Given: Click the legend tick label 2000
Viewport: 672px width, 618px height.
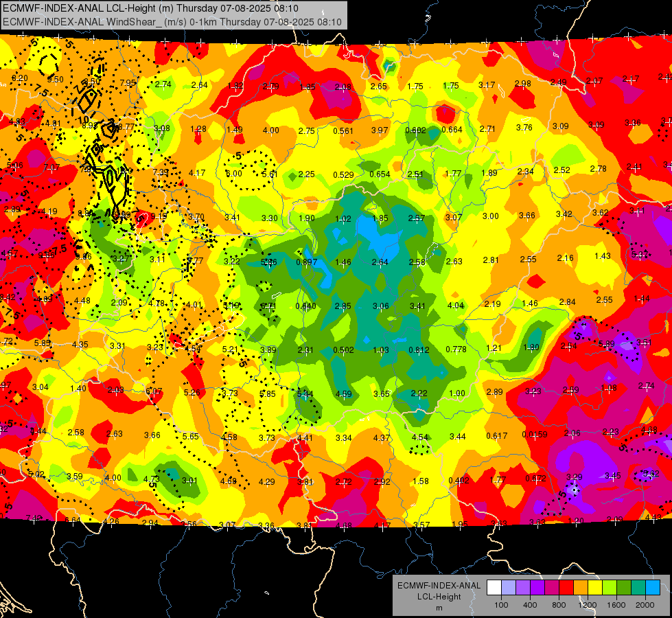Looking at the screenshot, I should [x=645, y=605].
